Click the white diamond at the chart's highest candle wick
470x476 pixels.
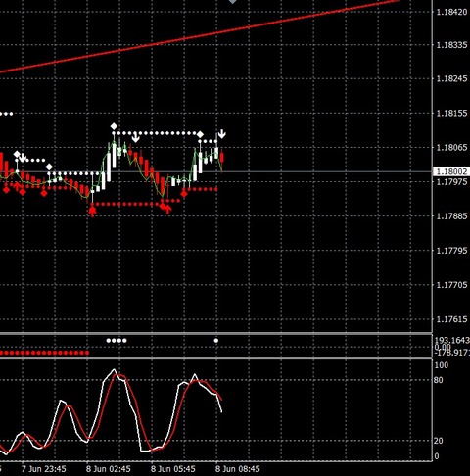114,126
